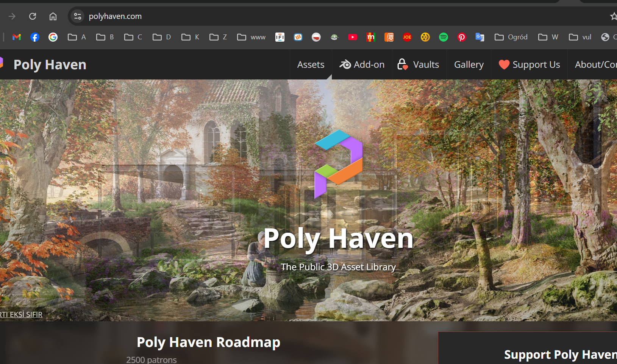Image resolution: width=617 pixels, height=364 pixels.
Task: Click the padlock icon beside Vaults
Action: click(x=403, y=64)
